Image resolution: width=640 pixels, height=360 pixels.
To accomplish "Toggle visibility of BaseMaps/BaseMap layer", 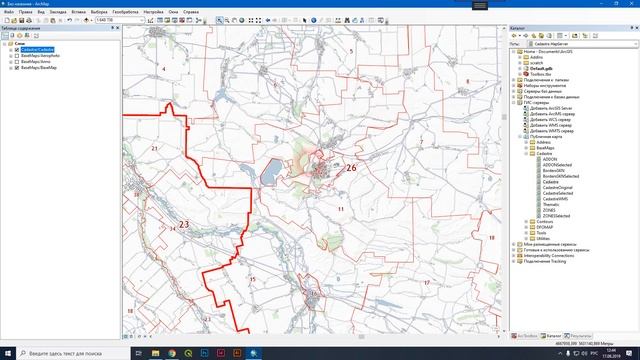I will (x=17, y=68).
